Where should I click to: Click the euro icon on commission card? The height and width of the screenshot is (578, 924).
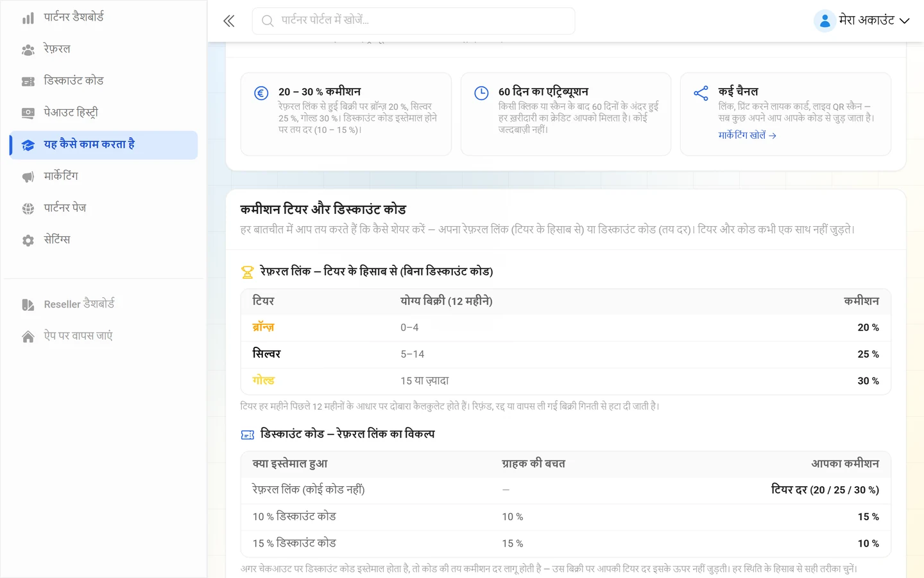[x=261, y=93]
